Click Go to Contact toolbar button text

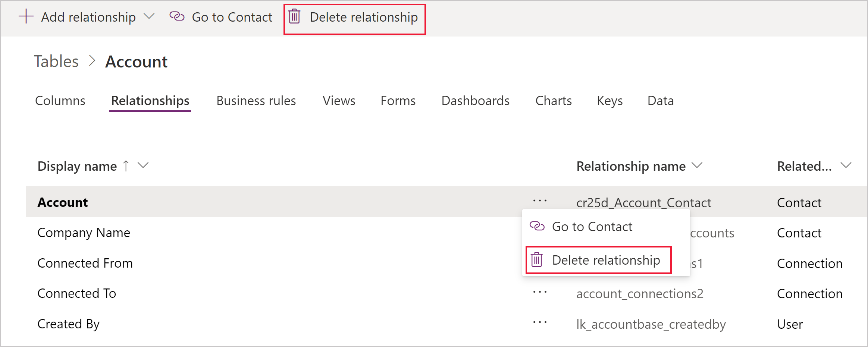click(x=232, y=17)
